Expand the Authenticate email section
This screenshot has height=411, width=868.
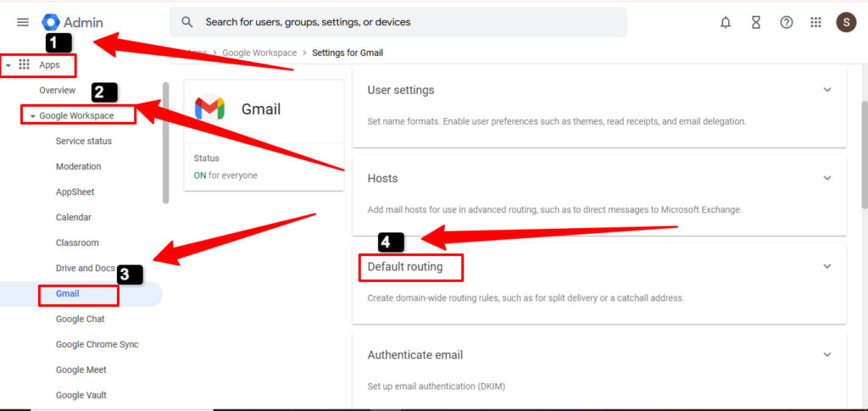point(827,354)
